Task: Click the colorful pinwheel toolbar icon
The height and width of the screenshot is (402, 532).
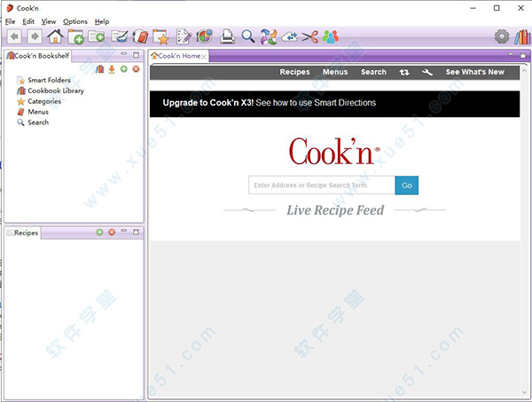Action: [x=269, y=36]
